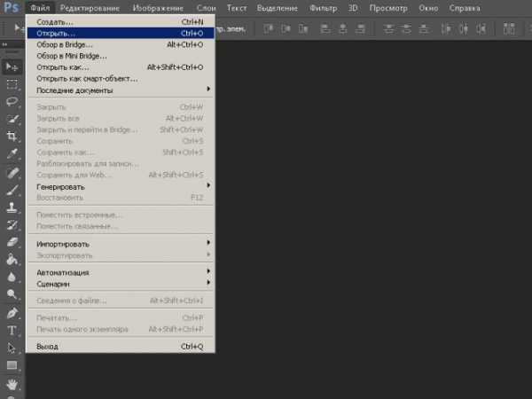
Task: Select the Crop tool
Action: (x=12, y=136)
